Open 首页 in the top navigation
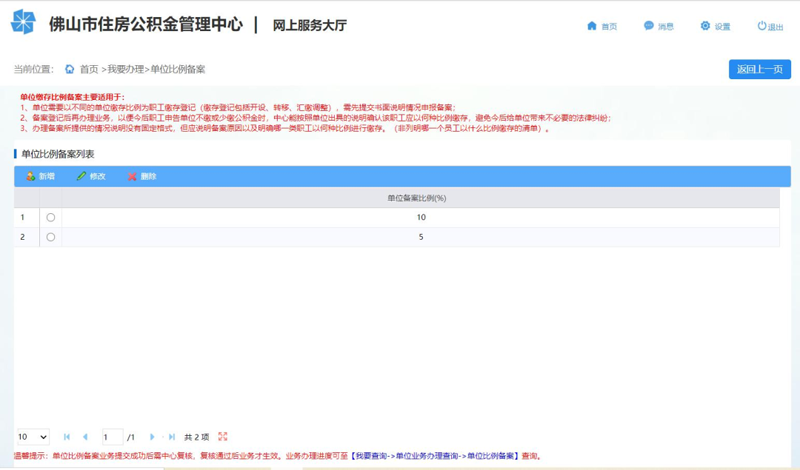The image size is (800, 470). pyautogui.click(x=602, y=26)
